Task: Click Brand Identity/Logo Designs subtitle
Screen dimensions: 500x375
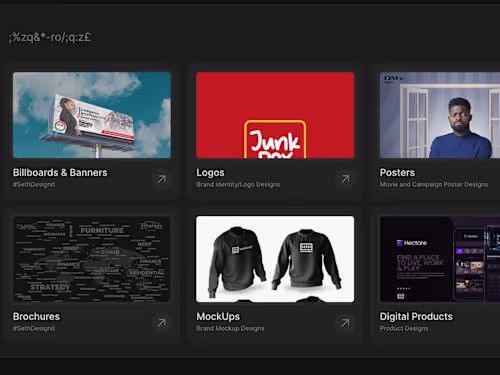Action: 238,185
